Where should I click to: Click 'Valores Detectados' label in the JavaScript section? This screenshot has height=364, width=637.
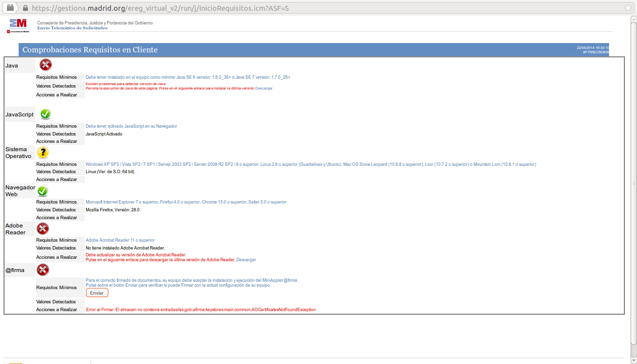click(56, 134)
